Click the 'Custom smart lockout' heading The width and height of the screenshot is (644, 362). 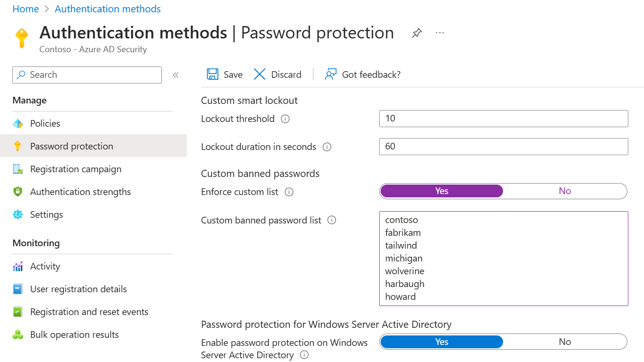click(249, 101)
